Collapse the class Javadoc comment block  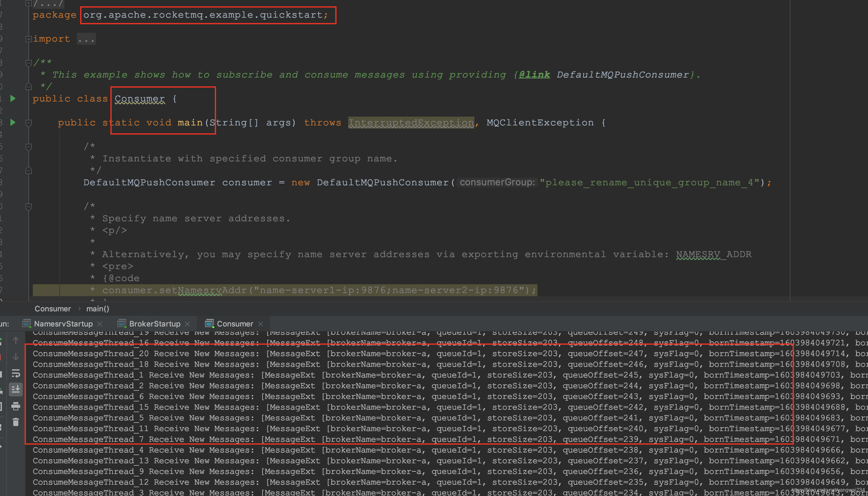click(29, 63)
